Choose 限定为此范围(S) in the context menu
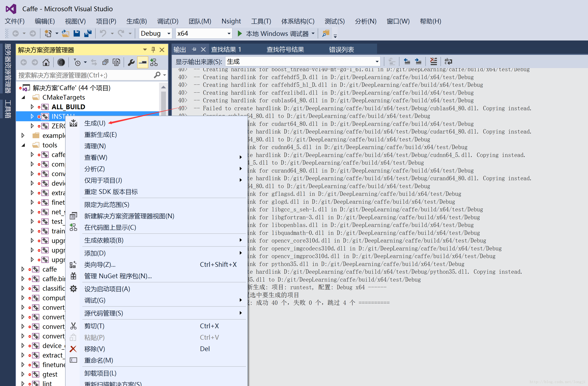588x386 pixels. 107,205
